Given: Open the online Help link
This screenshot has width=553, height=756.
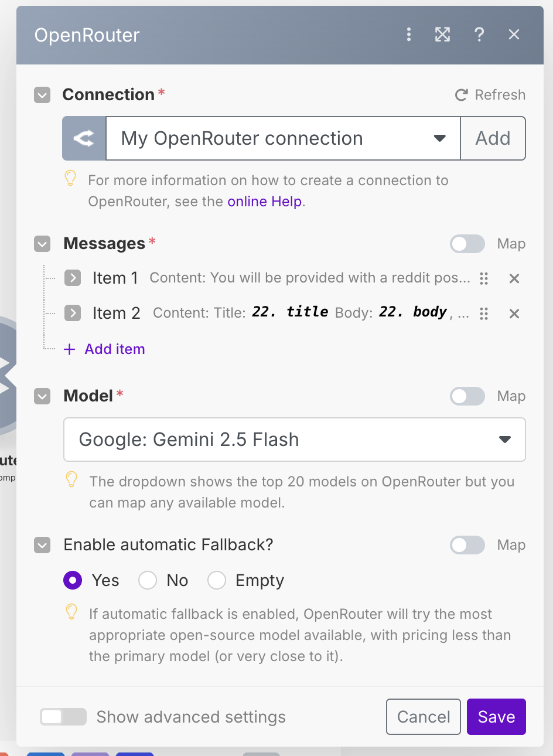Looking at the screenshot, I should tap(264, 201).
